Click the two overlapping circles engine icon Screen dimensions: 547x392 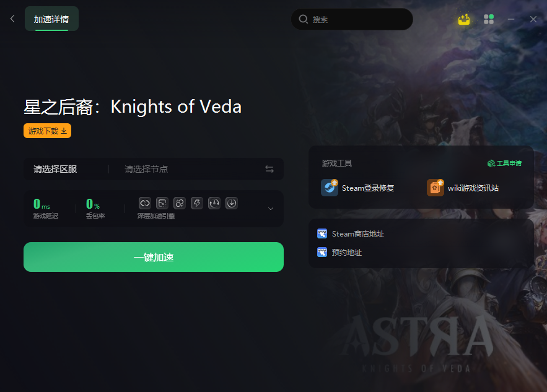pos(180,203)
